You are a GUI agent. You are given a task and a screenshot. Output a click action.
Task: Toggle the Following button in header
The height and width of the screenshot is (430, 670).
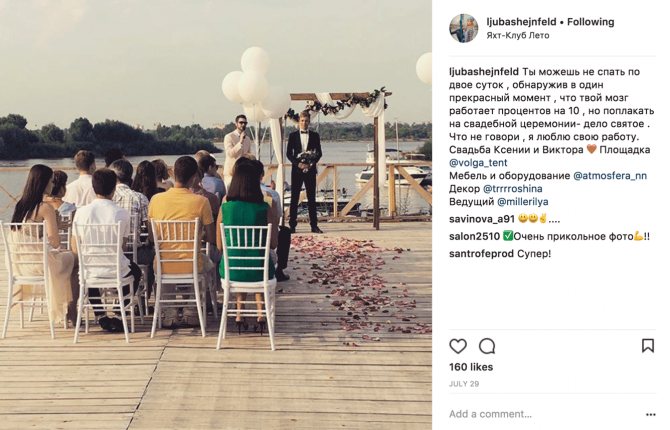[x=588, y=21]
